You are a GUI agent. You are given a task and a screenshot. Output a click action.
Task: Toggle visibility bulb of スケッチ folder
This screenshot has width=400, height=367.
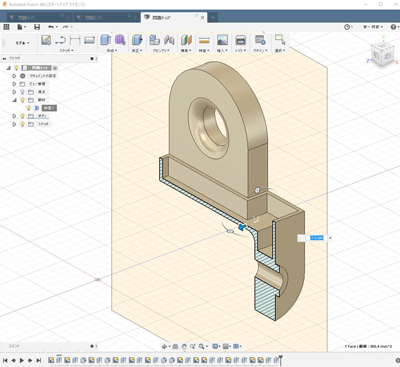pos(23,124)
